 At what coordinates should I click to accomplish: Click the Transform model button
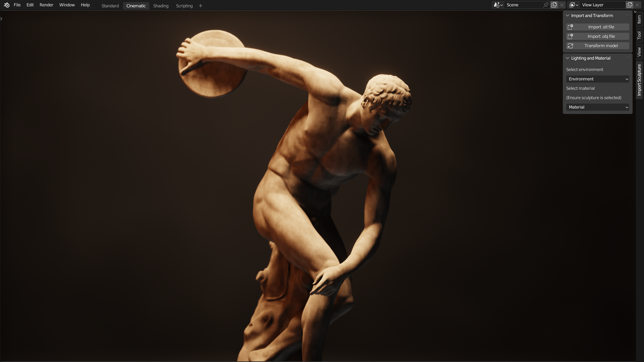pos(598,46)
